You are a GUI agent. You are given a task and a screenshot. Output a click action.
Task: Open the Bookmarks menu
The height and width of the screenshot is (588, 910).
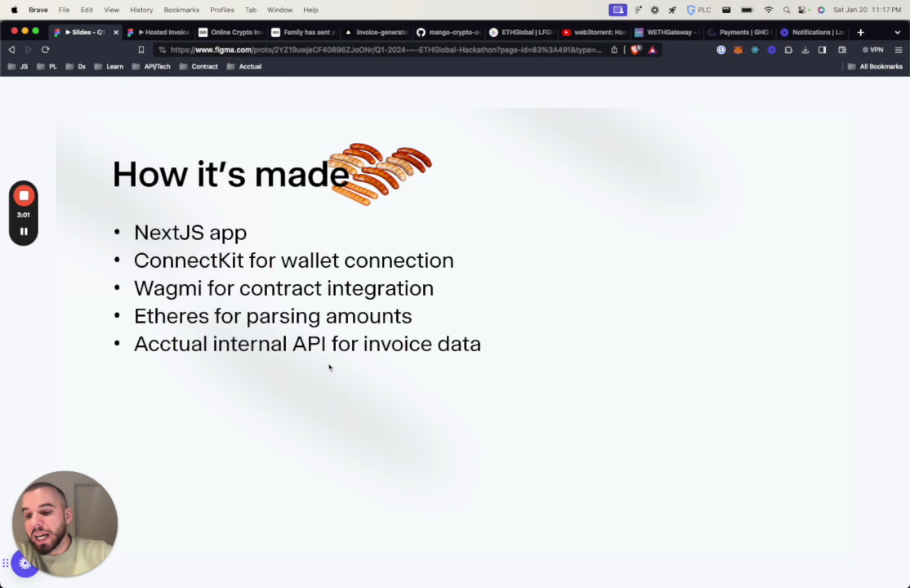pos(181,10)
